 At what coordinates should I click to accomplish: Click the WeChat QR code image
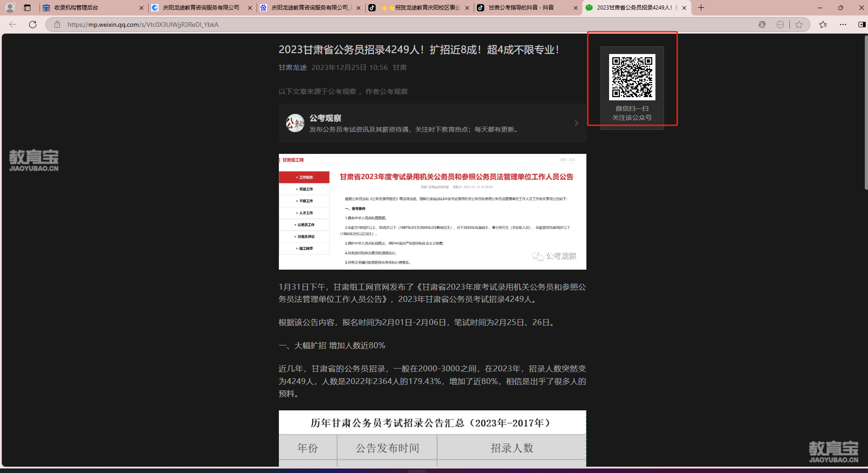click(632, 77)
